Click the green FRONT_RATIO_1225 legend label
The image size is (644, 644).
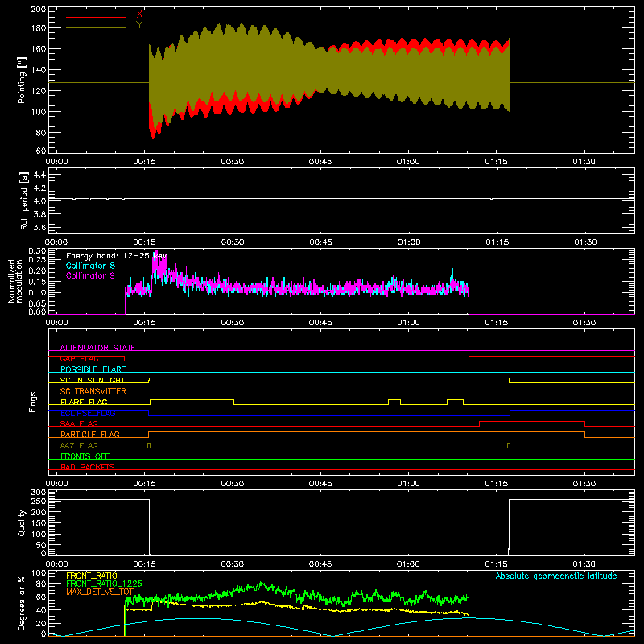tap(104, 584)
